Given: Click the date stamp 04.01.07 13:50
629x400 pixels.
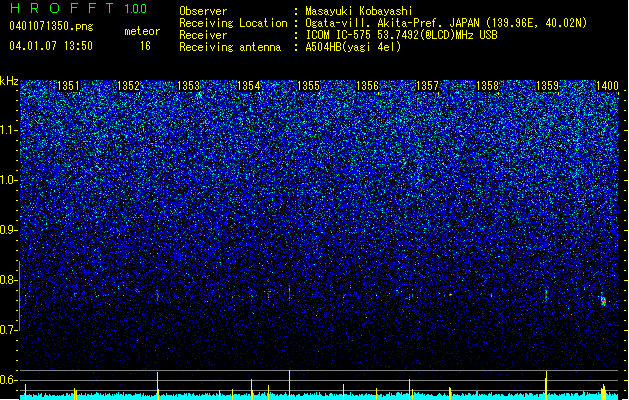Looking at the screenshot, I should (51, 45).
